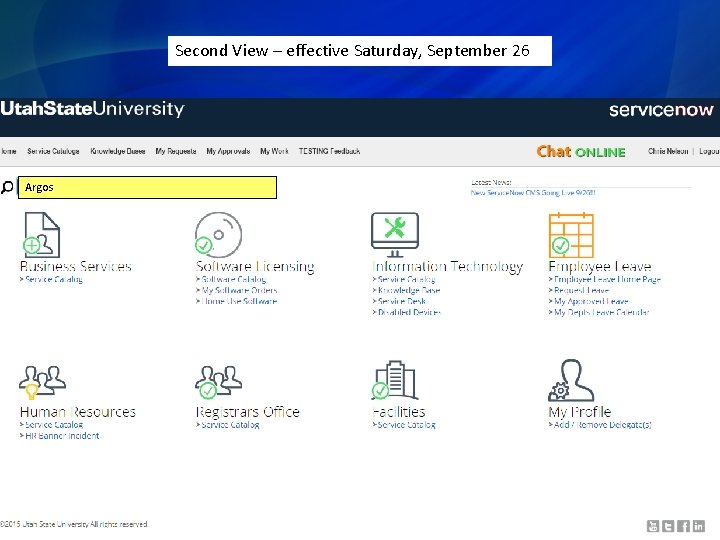
Task: Click the Utah State University logo
Action: coord(92,109)
